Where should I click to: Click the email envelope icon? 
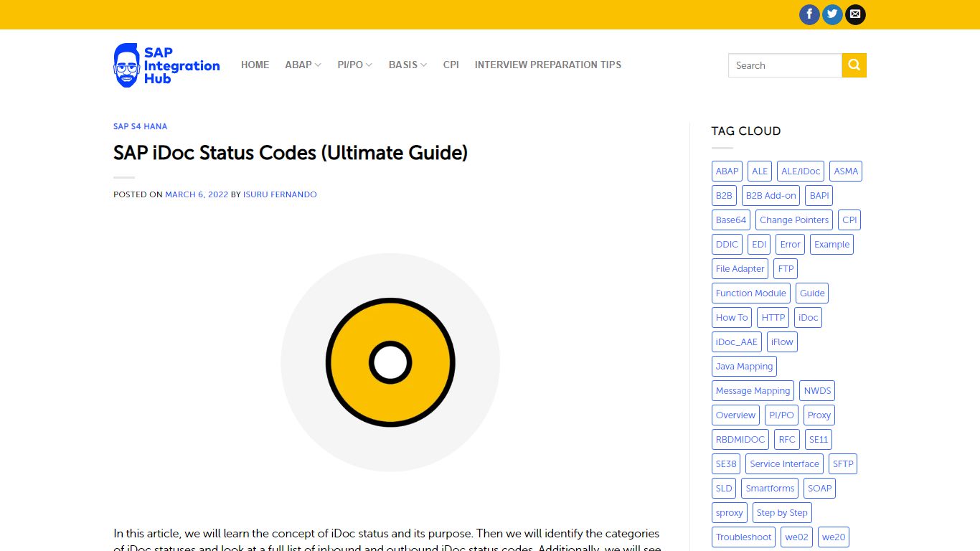point(855,14)
